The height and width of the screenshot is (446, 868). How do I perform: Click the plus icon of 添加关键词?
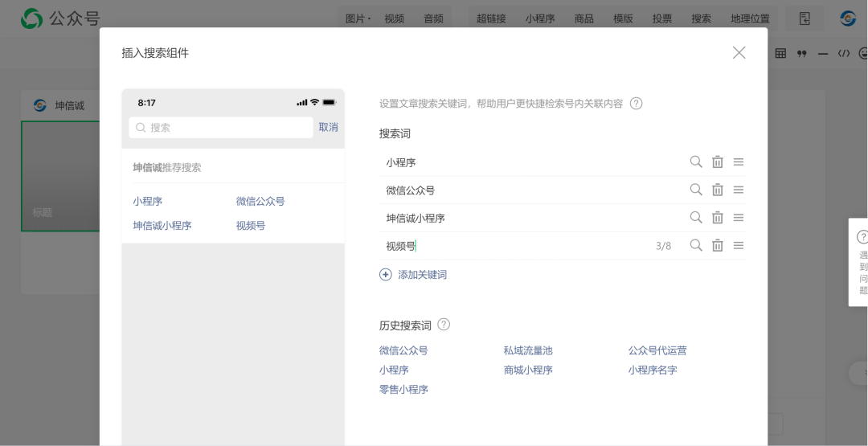(x=385, y=275)
